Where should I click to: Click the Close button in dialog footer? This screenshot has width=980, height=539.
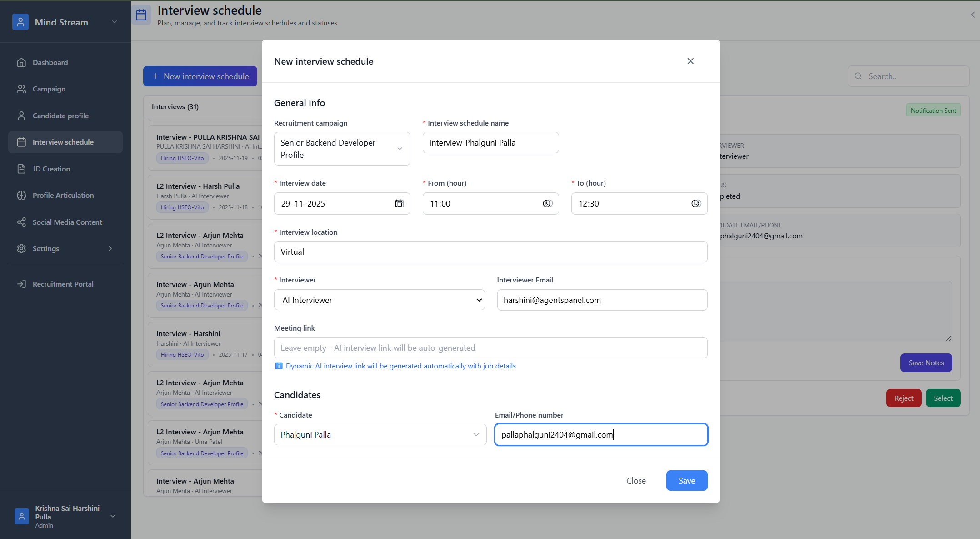pyautogui.click(x=635, y=480)
